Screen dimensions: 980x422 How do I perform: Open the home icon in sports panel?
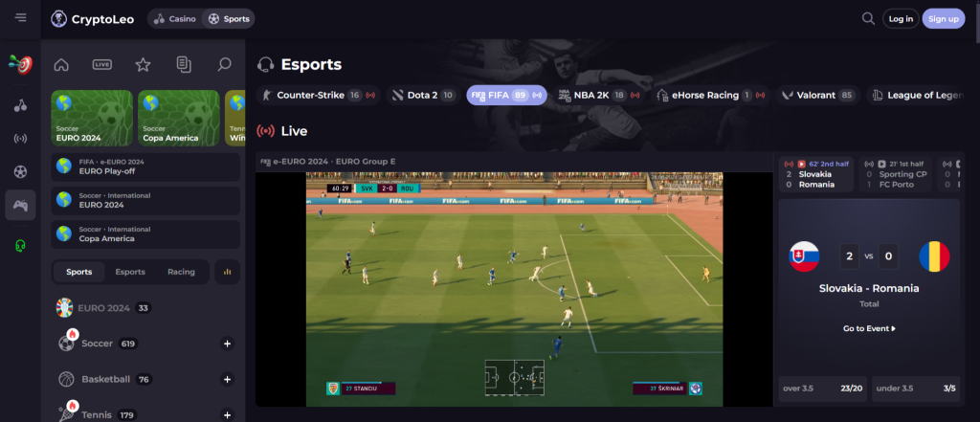tap(61, 64)
